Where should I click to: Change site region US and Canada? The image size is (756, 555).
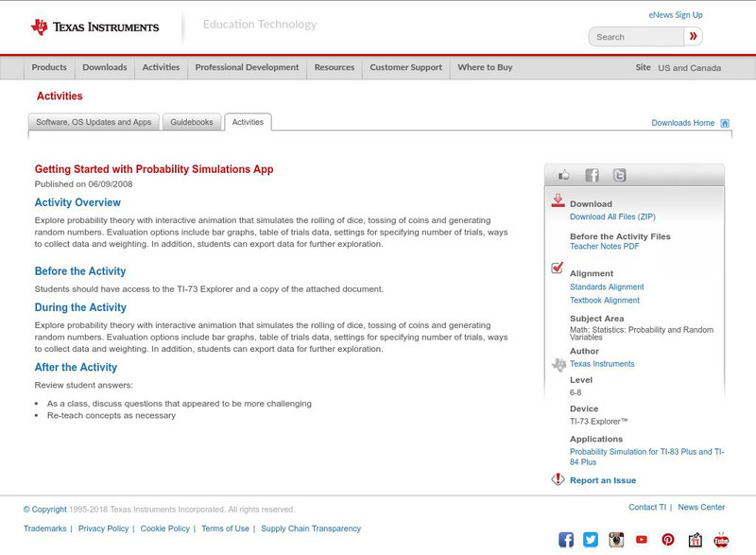pyautogui.click(x=690, y=68)
